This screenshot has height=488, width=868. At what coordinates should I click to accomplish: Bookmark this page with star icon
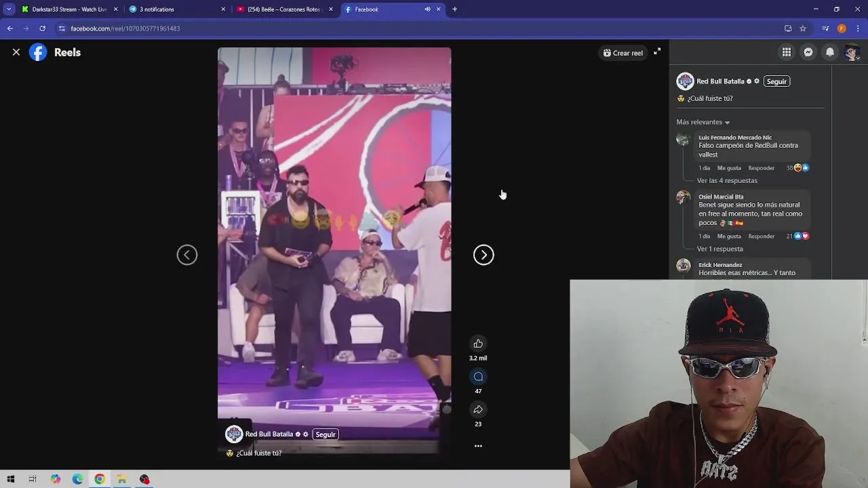click(x=803, y=28)
